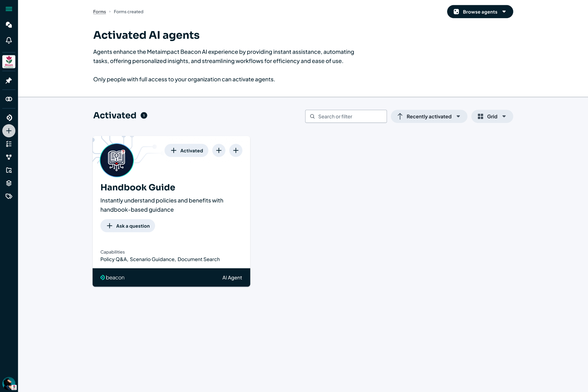The height and width of the screenshot is (392, 588).
Task: Open the chat conversations icon
Action: 9,25
